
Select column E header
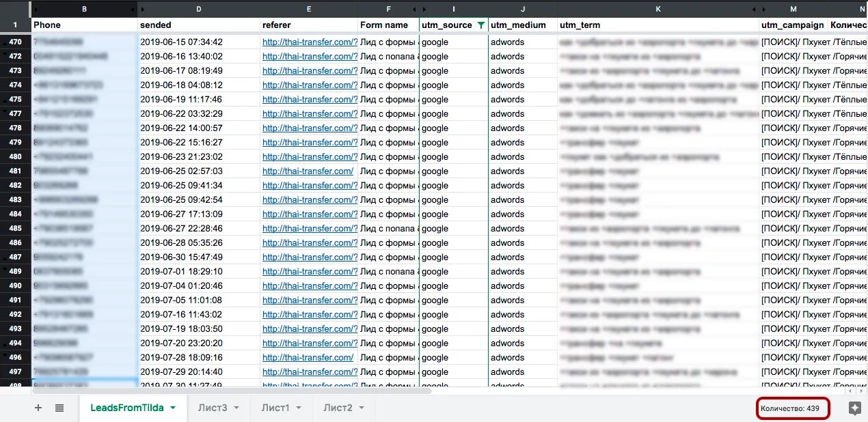309,9
